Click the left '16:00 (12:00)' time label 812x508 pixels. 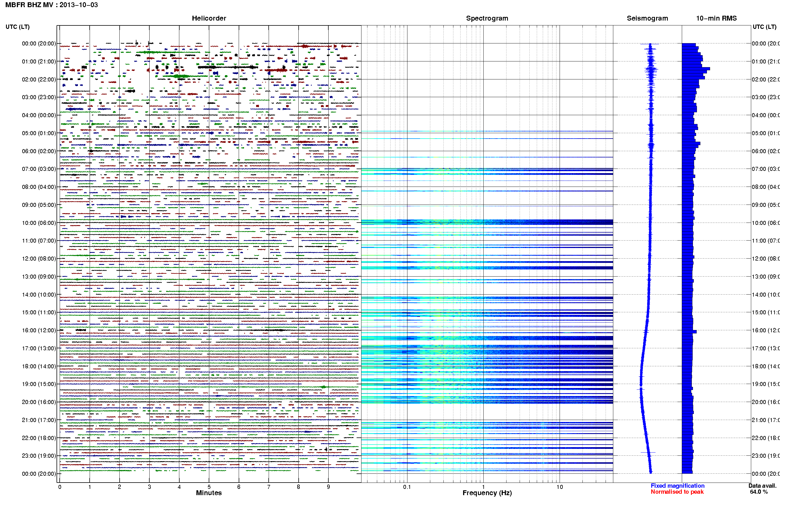39,331
